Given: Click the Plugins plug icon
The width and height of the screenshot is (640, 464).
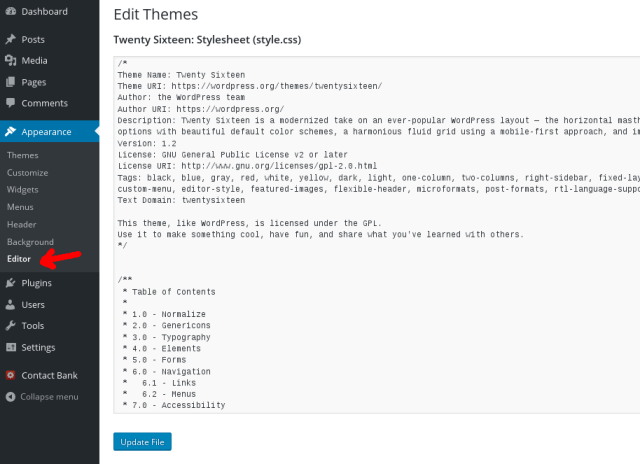Looking at the screenshot, I should pos(11,283).
